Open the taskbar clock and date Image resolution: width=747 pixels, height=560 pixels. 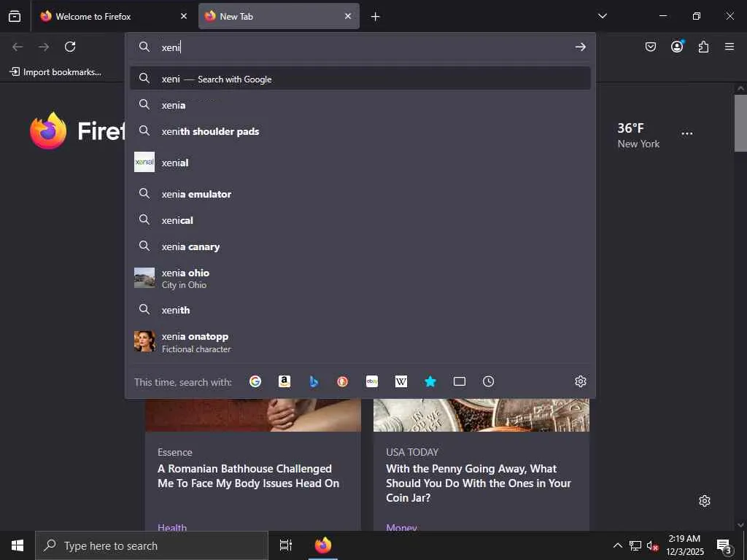click(x=684, y=545)
